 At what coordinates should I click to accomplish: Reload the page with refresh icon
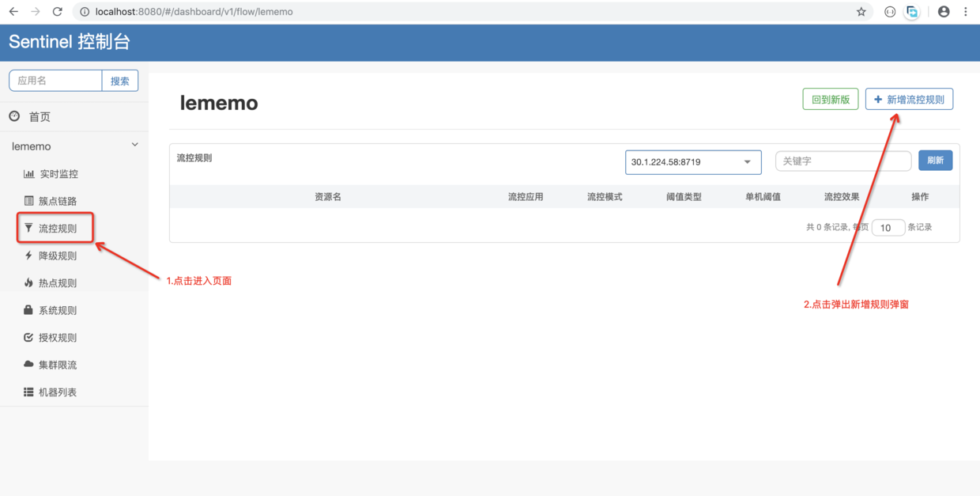57,12
